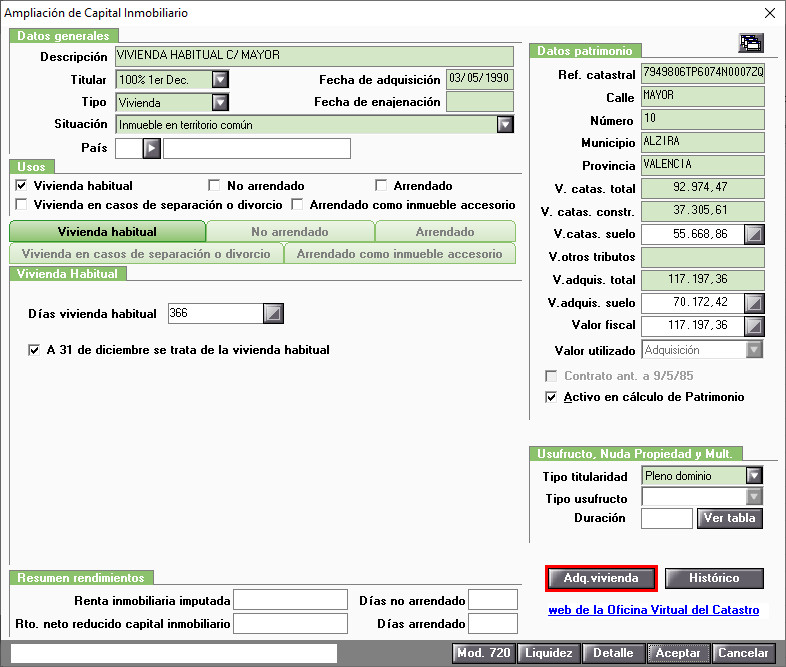Click the Días arrendado field
The width and height of the screenshot is (786, 667).
493,623
